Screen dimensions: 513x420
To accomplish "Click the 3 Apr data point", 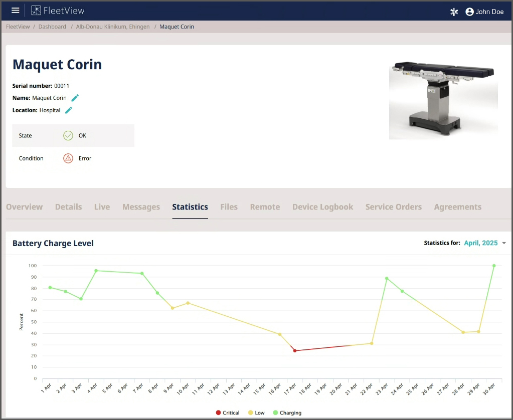I will 81,299.
